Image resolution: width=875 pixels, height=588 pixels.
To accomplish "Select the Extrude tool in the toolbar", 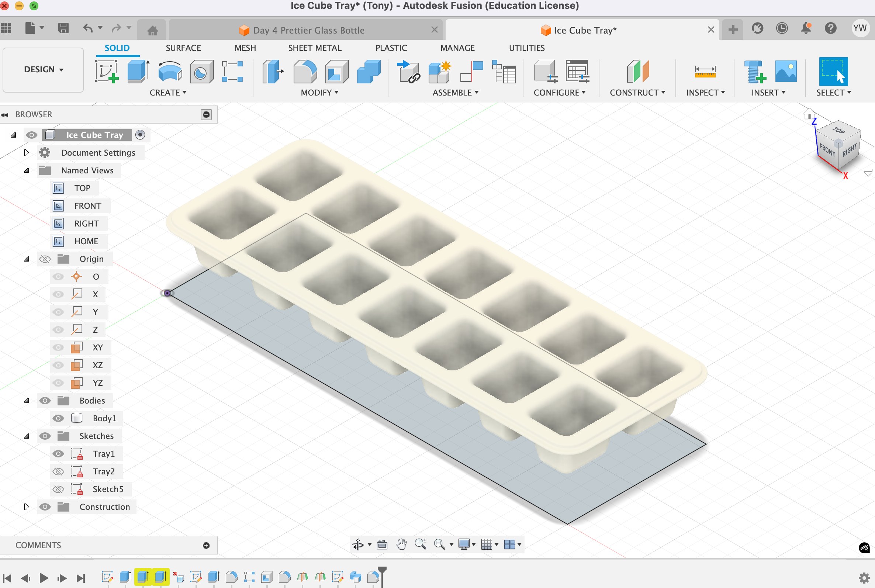I will tap(138, 71).
